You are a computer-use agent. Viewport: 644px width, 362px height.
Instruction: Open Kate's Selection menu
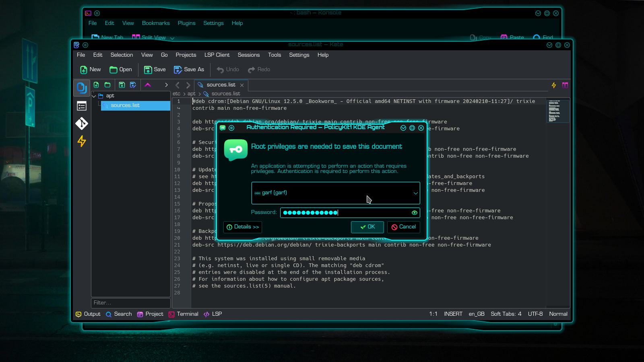click(122, 55)
